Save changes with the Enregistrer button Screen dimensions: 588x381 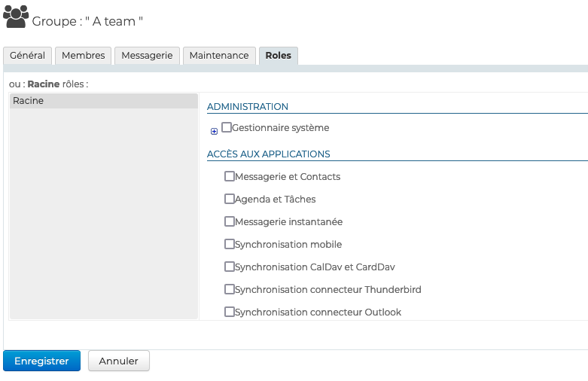tap(41, 361)
